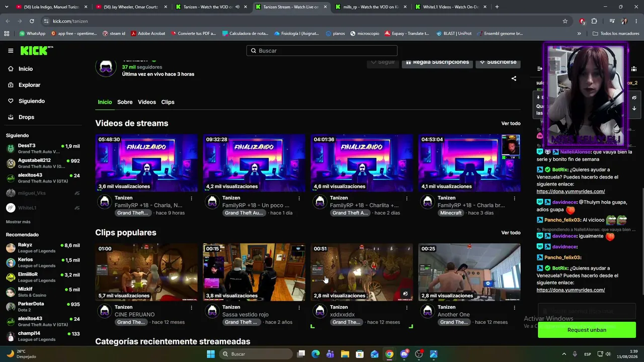644x362 pixels.
Task: Open the BLAST | UniProt bookmark
Action: [x=453, y=34]
